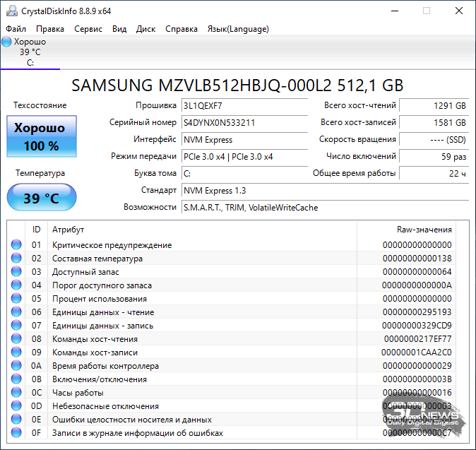Open the Сервис menu
Screen dimensions: 476x450
click(x=88, y=29)
